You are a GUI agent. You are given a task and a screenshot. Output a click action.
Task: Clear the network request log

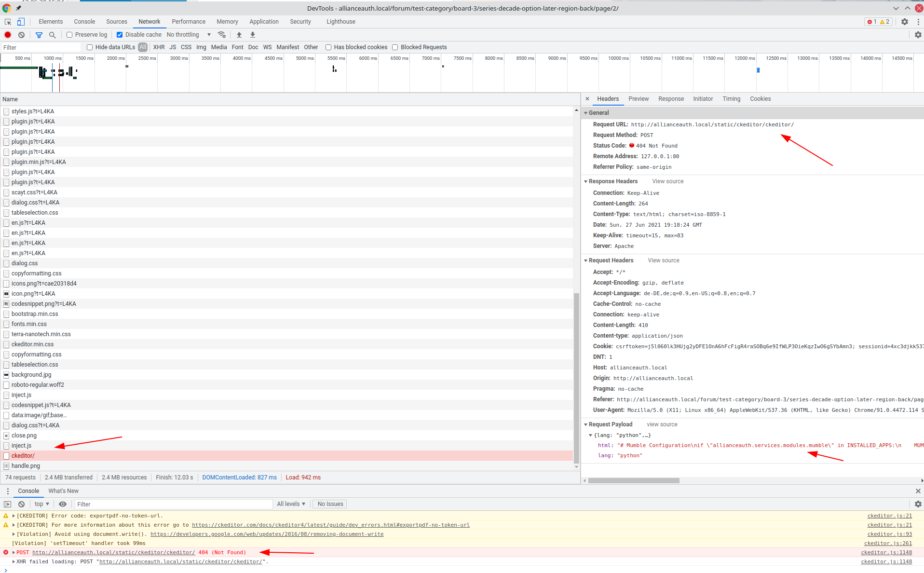click(x=21, y=34)
